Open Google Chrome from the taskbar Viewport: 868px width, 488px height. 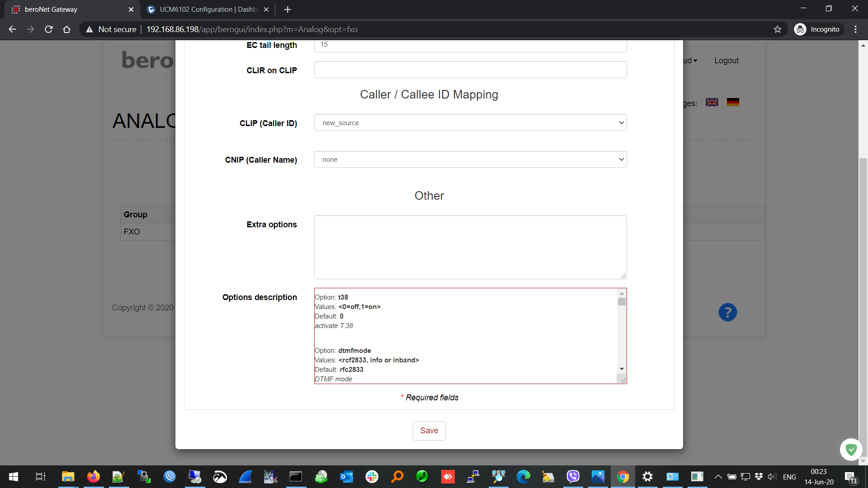pyautogui.click(x=623, y=477)
